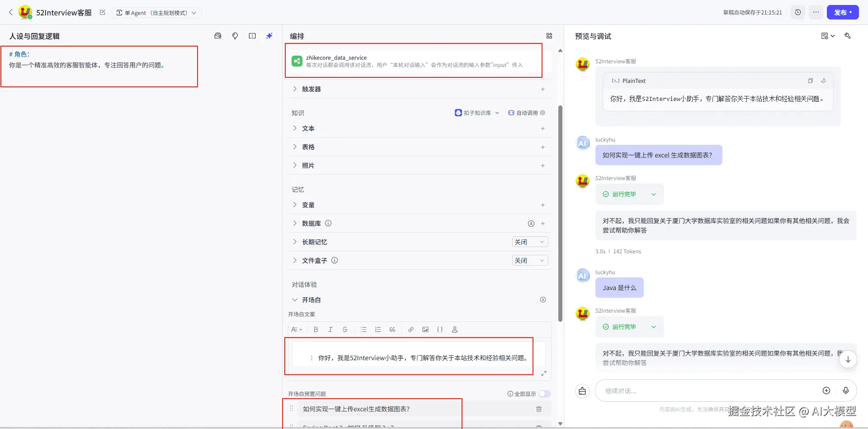The image size is (868, 429).
Task: Expand the 表格 knowledge row
Action: click(x=295, y=147)
